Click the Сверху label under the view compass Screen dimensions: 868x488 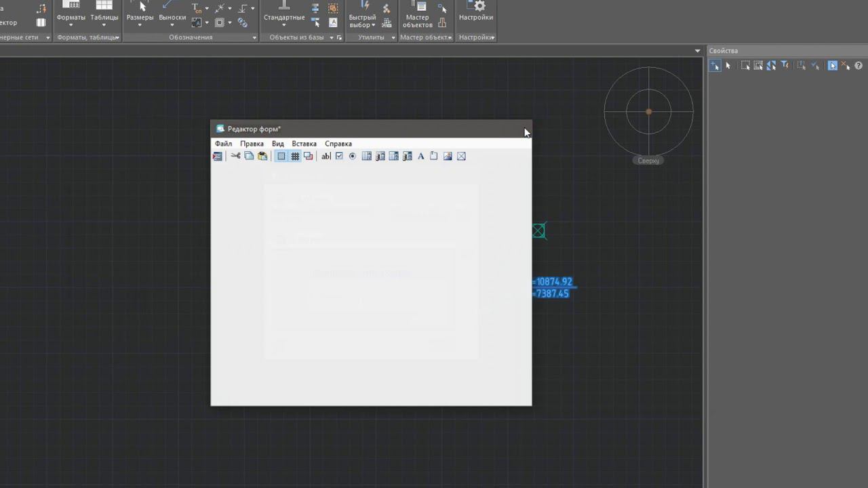click(648, 161)
